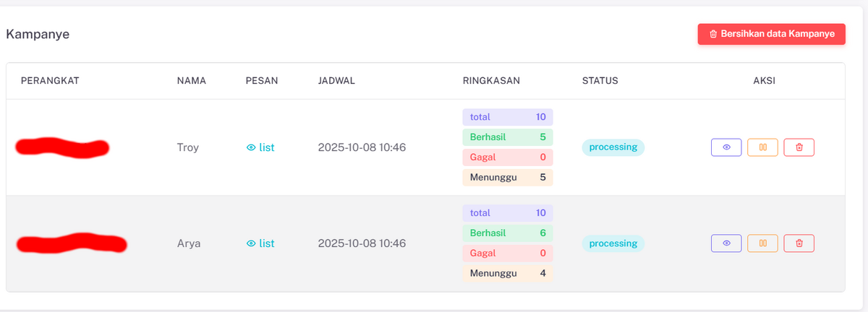This screenshot has width=868, height=312.
Task: Delete the Arya campaign
Action: pyautogui.click(x=799, y=243)
